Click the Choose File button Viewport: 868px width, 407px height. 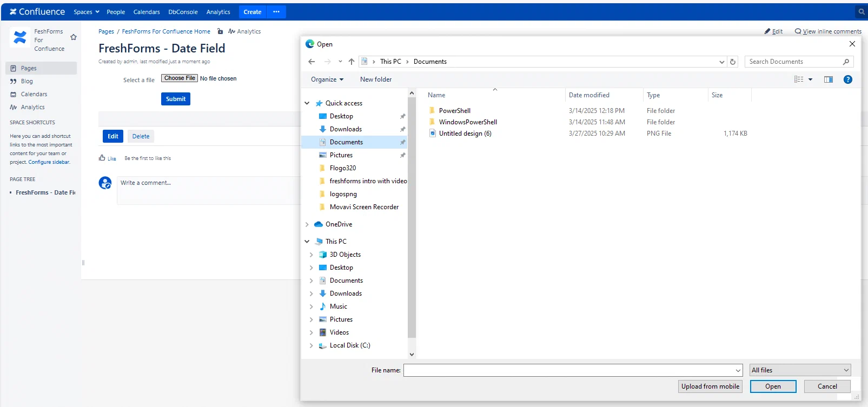coord(180,78)
